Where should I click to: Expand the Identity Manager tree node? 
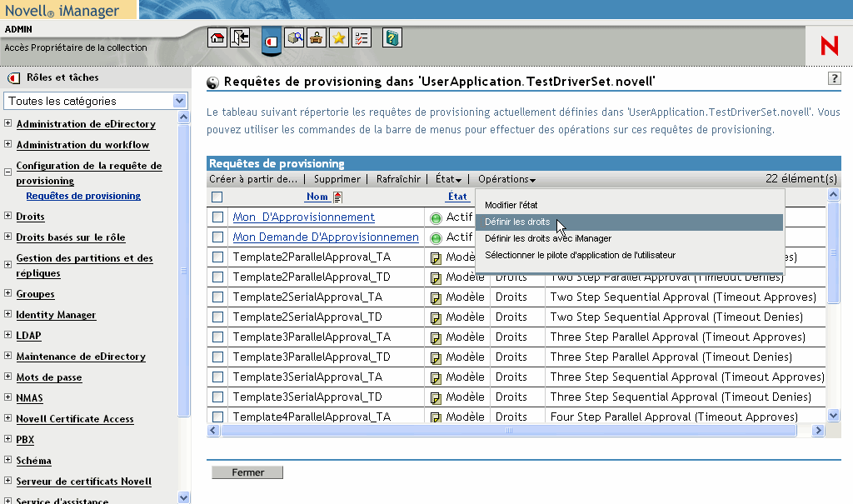pos(7,315)
